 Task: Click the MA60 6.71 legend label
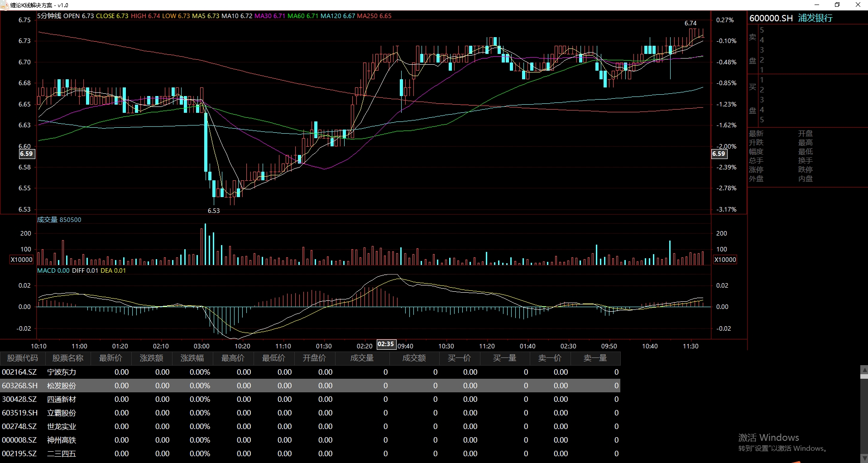coord(303,16)
